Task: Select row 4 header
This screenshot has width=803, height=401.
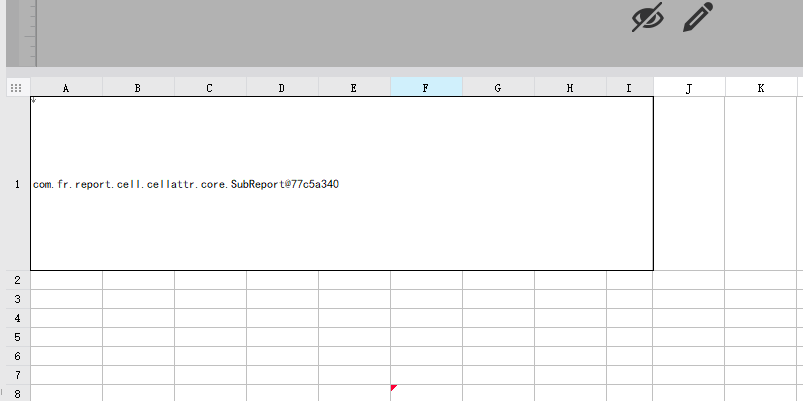Action: pyautogui.click(x=18, y=318)
